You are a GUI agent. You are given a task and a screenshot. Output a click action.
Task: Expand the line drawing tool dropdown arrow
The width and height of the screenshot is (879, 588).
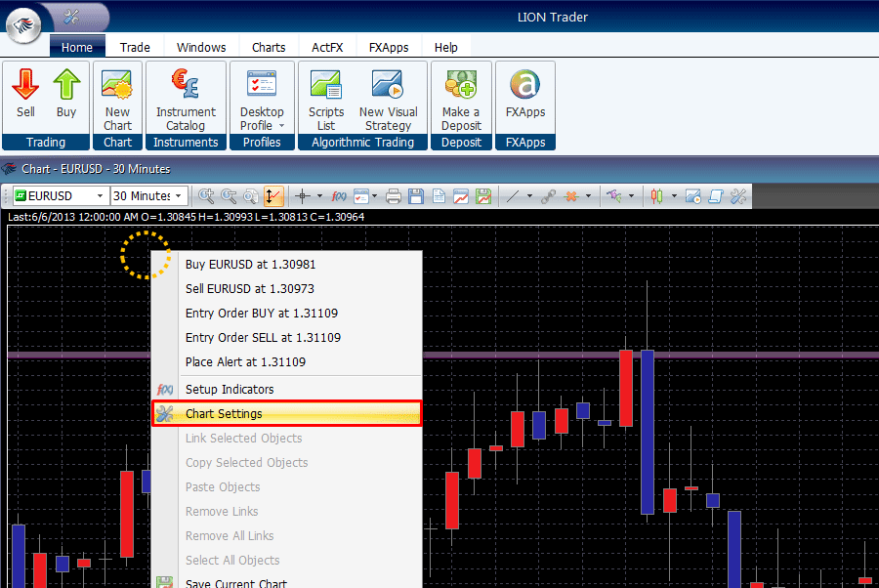click(529, 195)
